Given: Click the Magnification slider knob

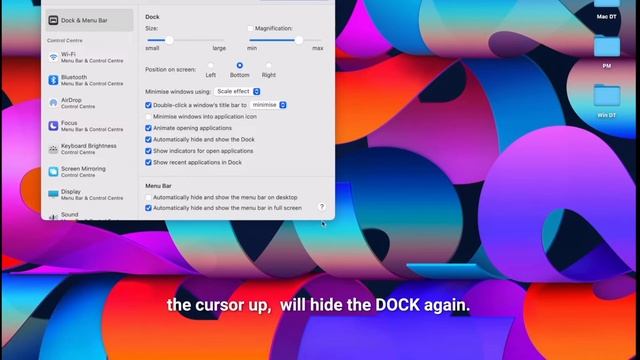Looking at the screenshot, I should tap(299, 40).
